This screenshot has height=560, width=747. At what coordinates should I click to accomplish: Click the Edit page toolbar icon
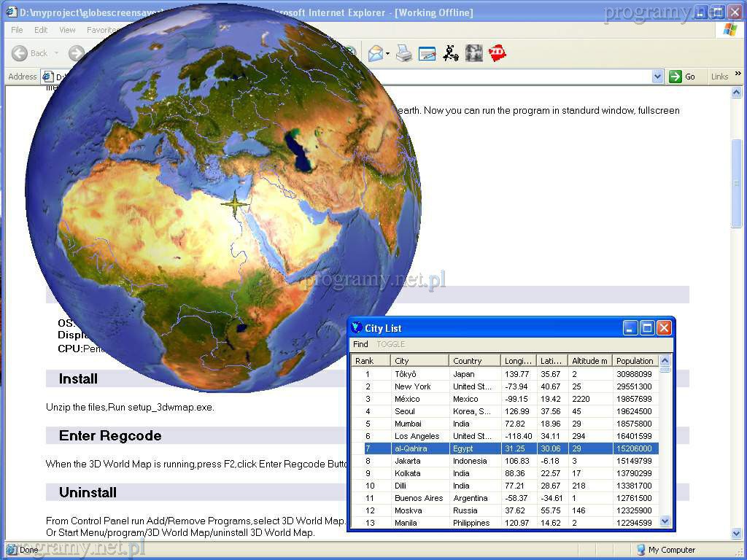pos(427,53)
